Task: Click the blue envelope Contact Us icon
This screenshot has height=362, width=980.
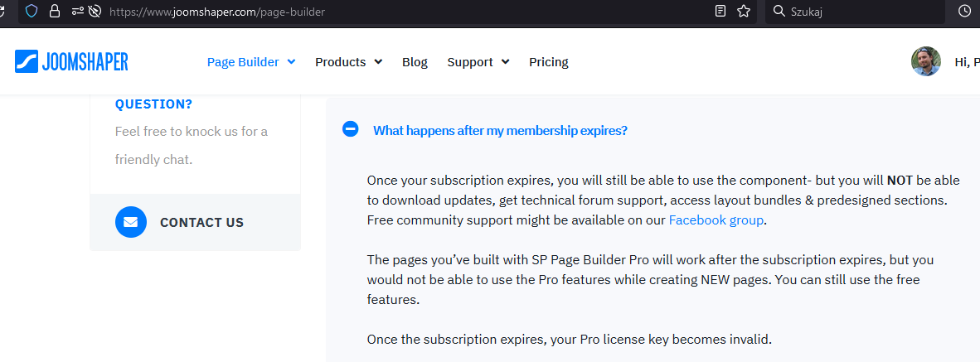Action: (x=130, y=222)
